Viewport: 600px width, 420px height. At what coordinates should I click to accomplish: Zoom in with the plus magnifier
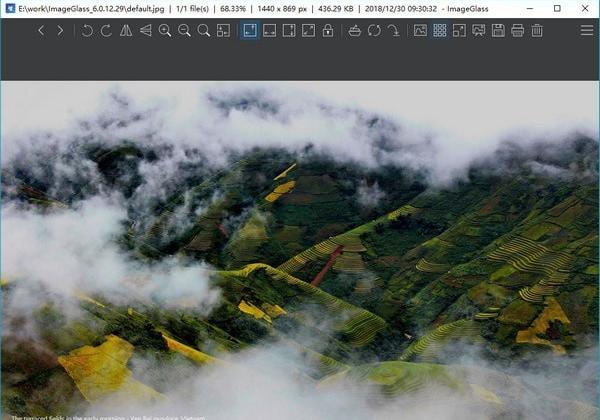(165, 31)
